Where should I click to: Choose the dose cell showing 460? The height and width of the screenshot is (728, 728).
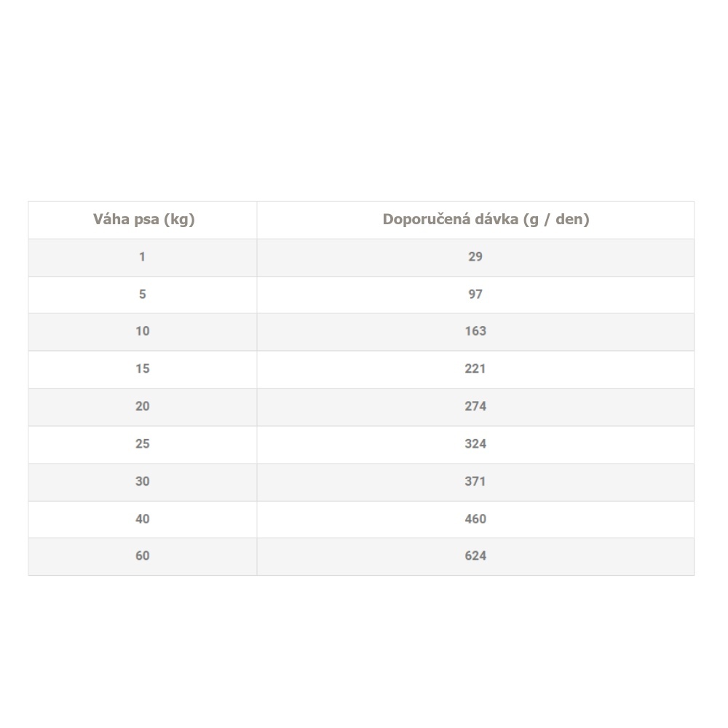(475, 519)
